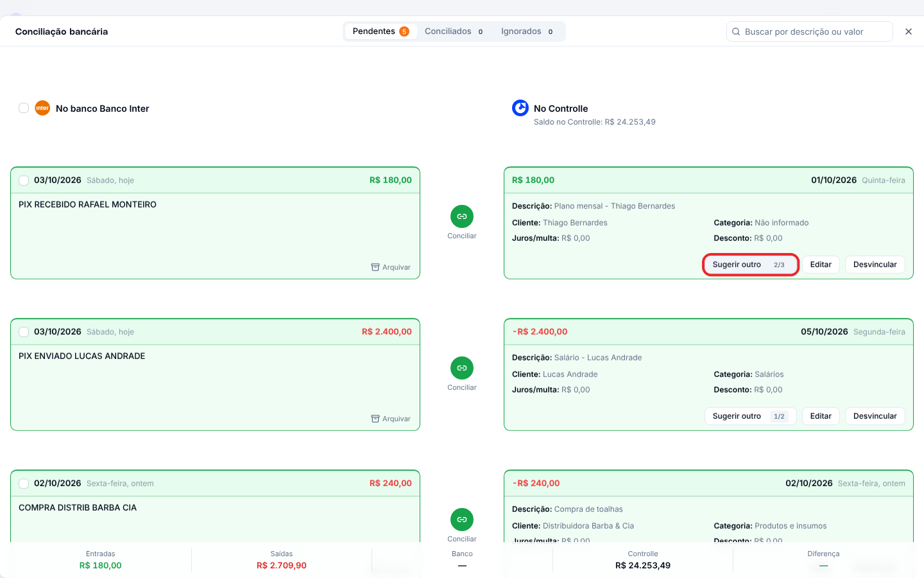Screen dimensions: 924x578
Task: Click the Controlle total R$ 24.253,49
Action: click(x=643, y=566)
